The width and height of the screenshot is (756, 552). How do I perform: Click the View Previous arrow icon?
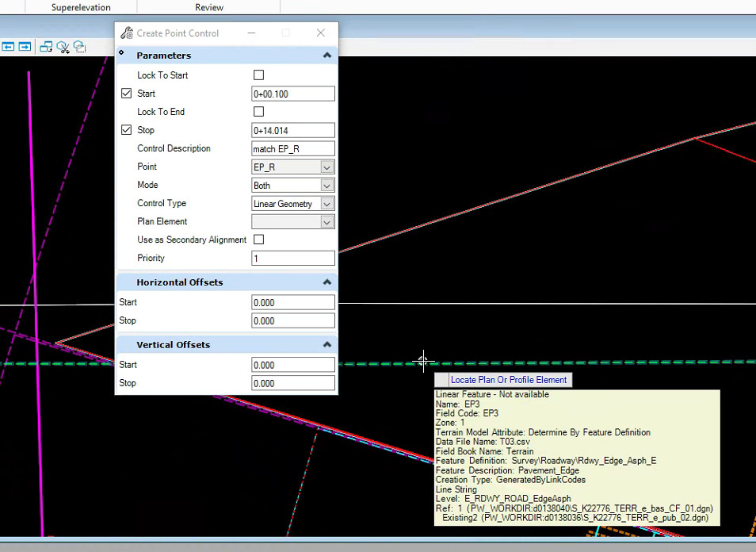click(8, 47)
